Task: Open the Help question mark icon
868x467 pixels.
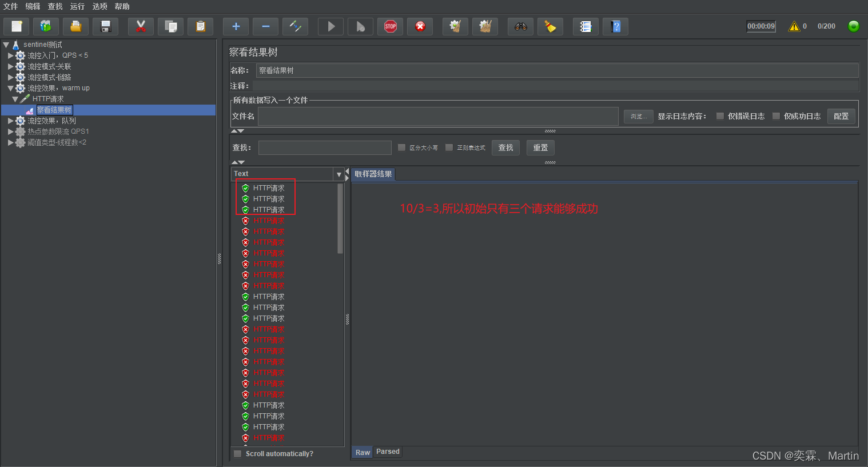Action: point(615,26)
